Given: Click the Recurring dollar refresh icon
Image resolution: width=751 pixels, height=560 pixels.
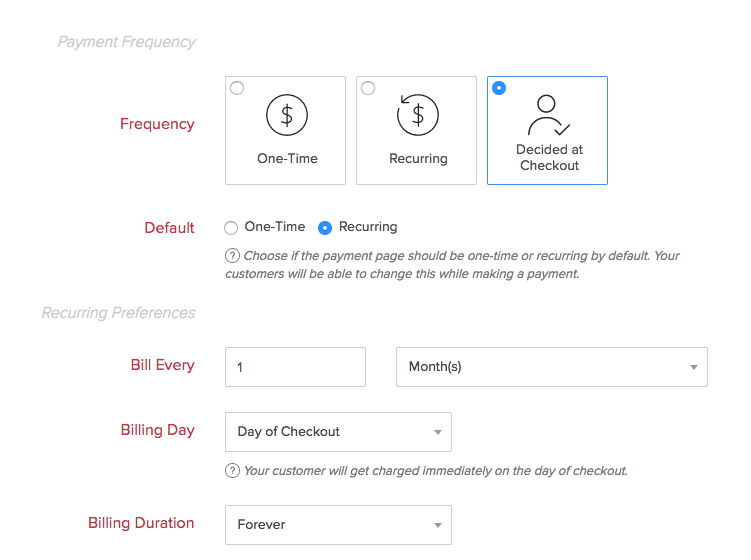Looking at the screenshot, I should (418, 115).
